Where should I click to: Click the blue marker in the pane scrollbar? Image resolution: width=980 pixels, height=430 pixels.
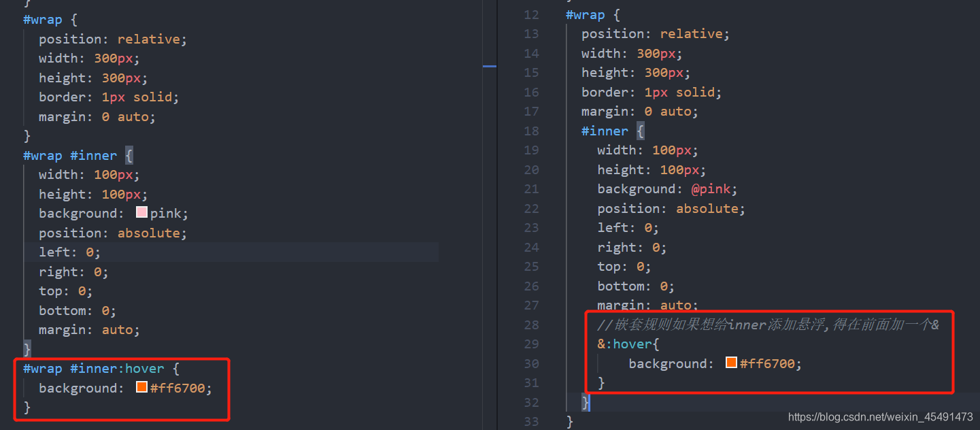coord(490,66)
